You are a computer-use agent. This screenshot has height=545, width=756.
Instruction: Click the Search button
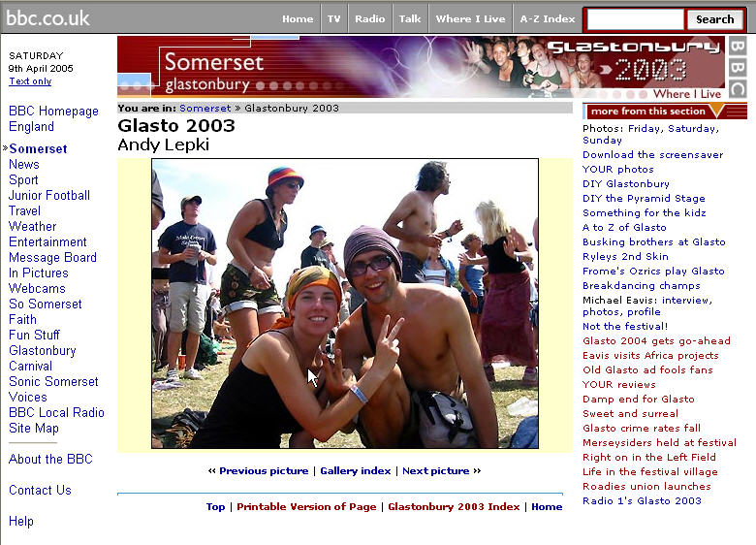coord(714,19)
